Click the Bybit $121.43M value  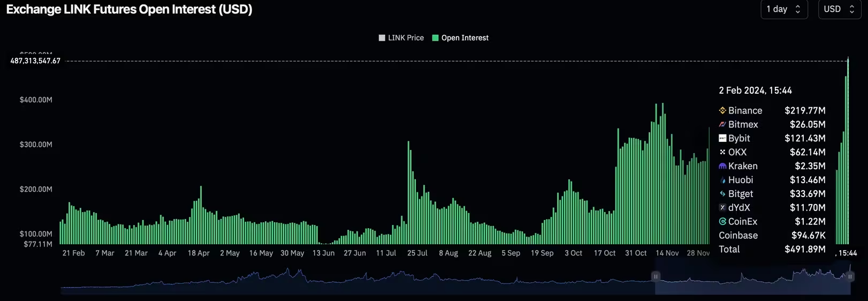coord(805,138)
